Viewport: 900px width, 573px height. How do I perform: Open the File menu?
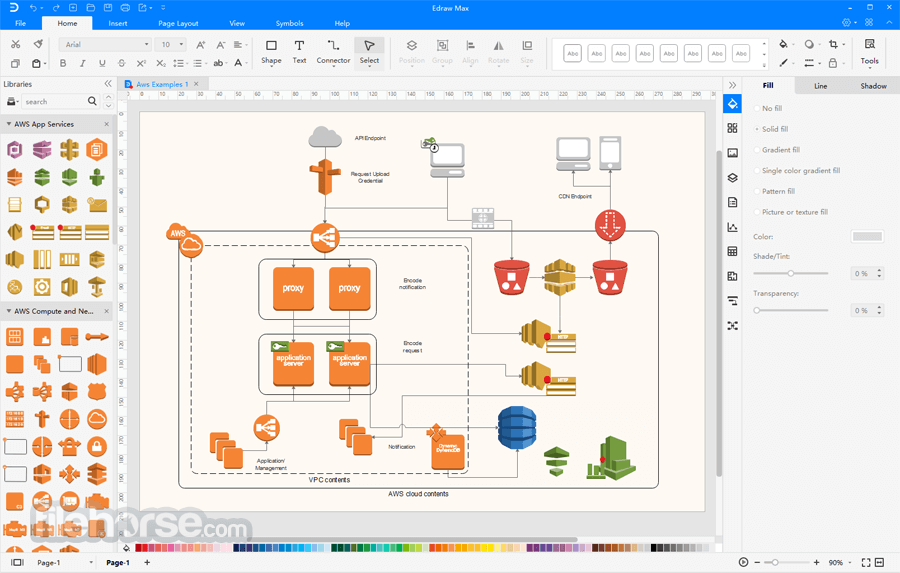(21, 23)
